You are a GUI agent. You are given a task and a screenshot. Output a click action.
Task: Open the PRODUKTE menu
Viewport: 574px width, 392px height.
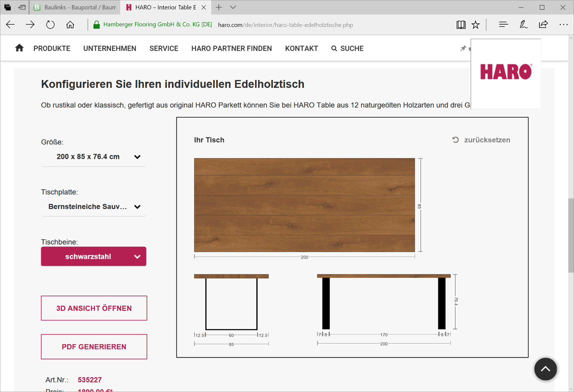point(52,48)
